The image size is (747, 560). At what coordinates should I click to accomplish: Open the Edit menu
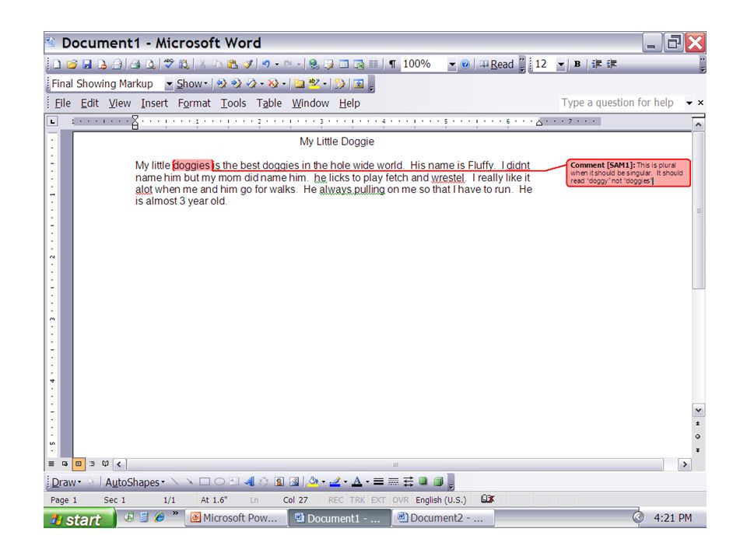coord(89,103)
